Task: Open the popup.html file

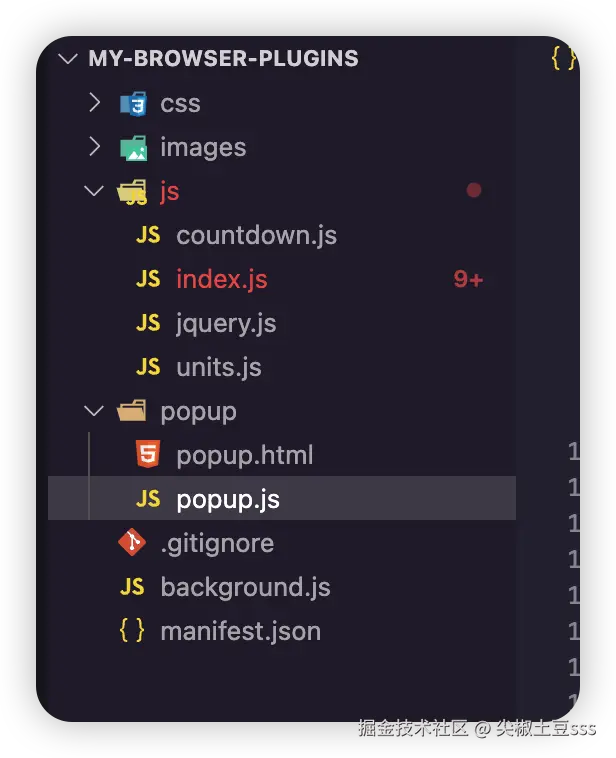Action: click(245, 455)
